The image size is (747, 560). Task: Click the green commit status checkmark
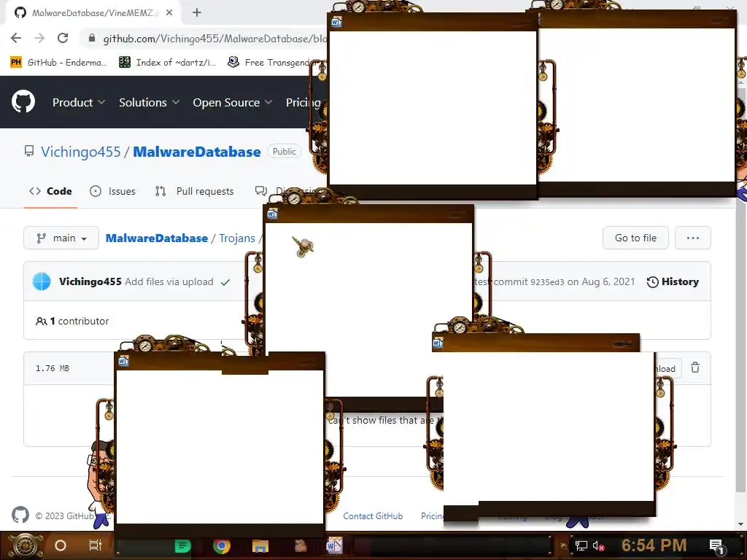click(x=225, y=282)
